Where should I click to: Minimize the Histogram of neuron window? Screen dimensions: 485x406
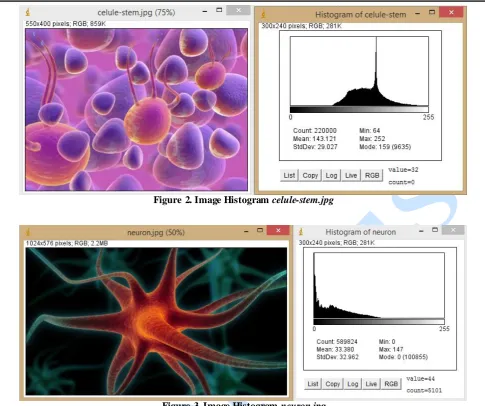421,231
